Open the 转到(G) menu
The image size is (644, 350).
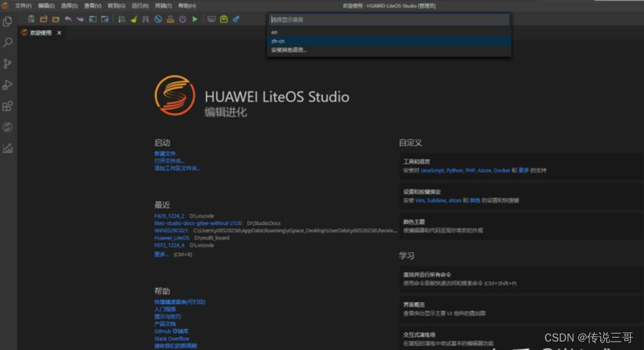click(116, 6)
